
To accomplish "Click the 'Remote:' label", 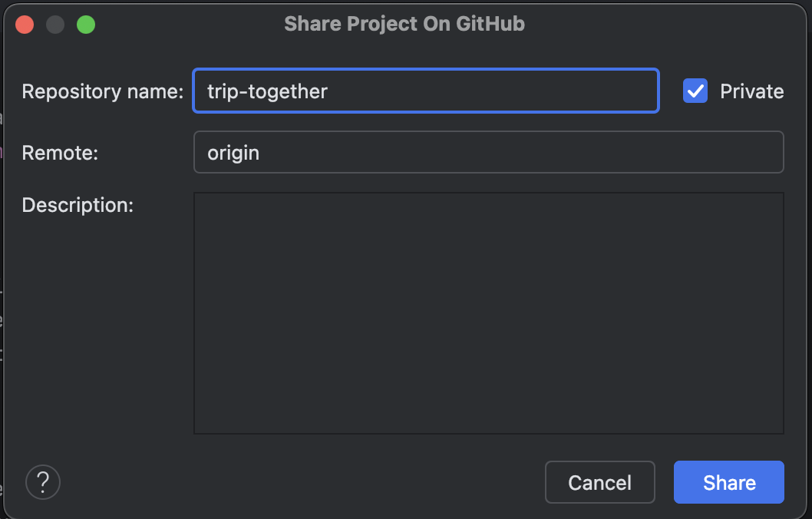I will pyautogui.click(x=61, y=153).
